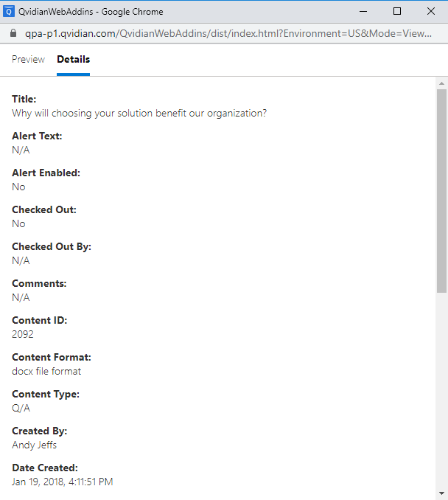This screenshot has width=448, height=500.
Task: Close the QvidianWebAddins window
Action: pyautogui.click(x=431, y=12)
